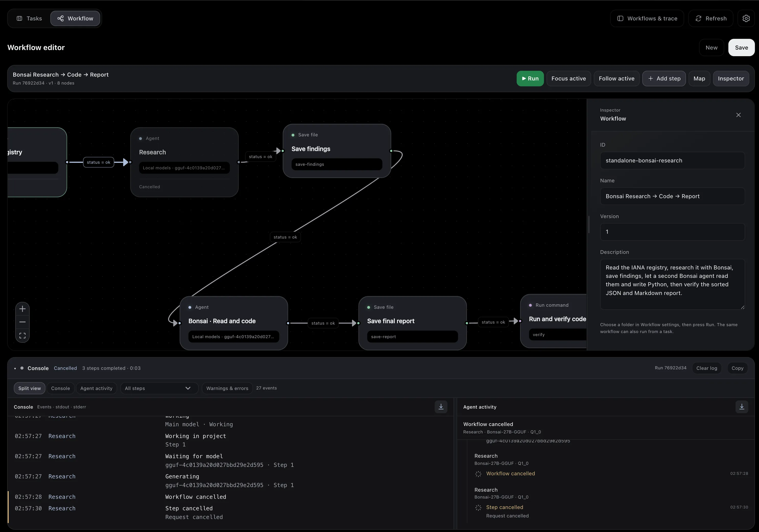
Task: Click status = ok label before Save final report
Action: [323, 323]
